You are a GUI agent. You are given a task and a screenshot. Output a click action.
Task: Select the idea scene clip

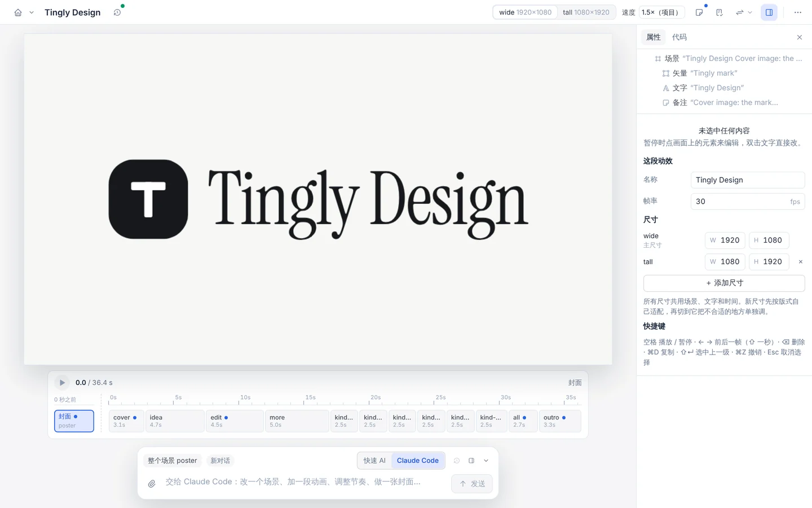point(175,421)
